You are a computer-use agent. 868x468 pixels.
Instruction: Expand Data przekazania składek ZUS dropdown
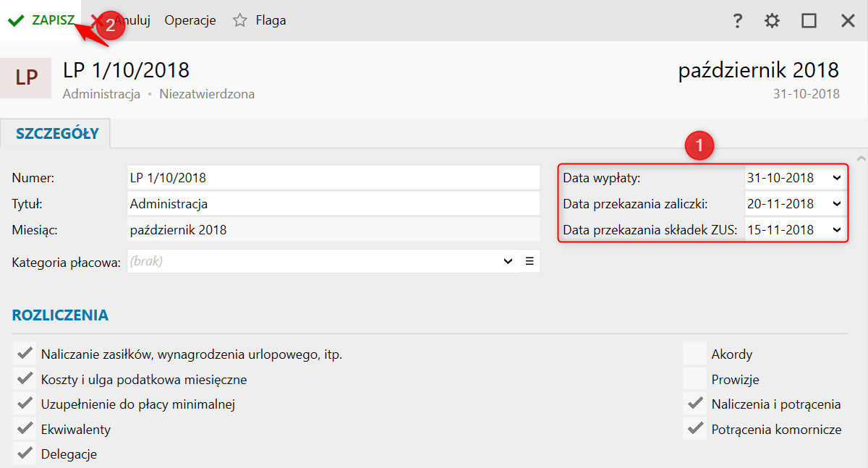(x=837, y=230)
